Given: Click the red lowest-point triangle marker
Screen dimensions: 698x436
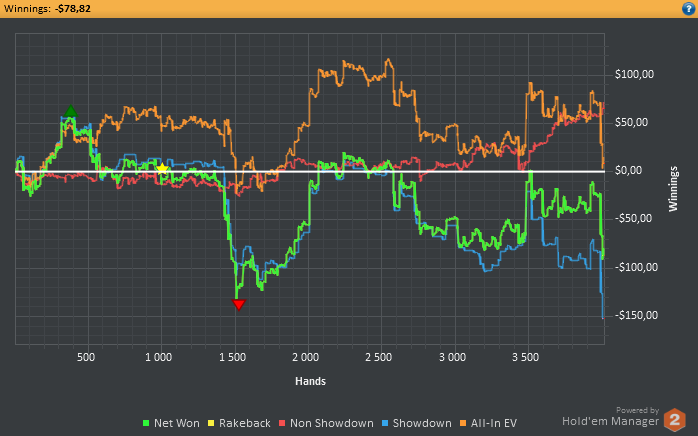Looking at the screenshot, I should (x=239, y=304).
